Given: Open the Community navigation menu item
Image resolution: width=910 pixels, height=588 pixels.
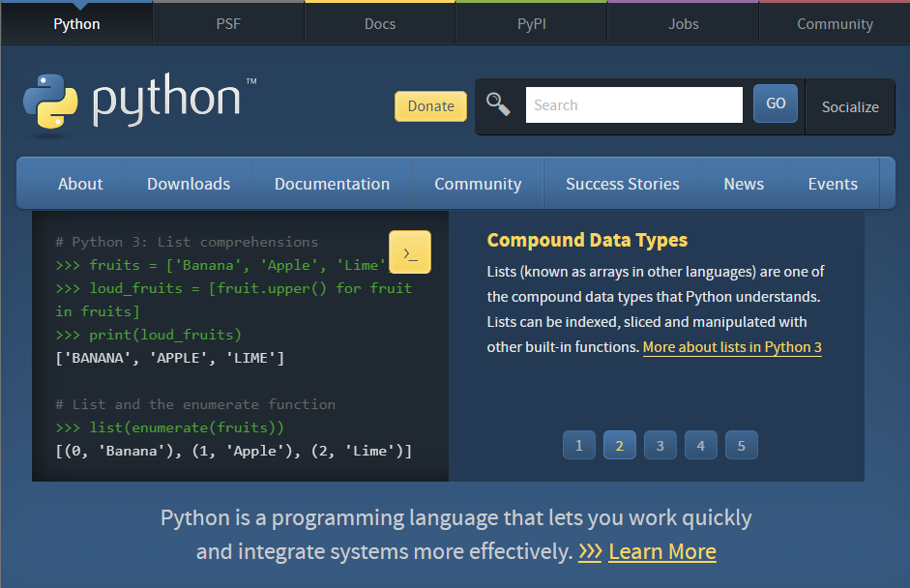Looking at the screenshot, I should click(478, 184).
